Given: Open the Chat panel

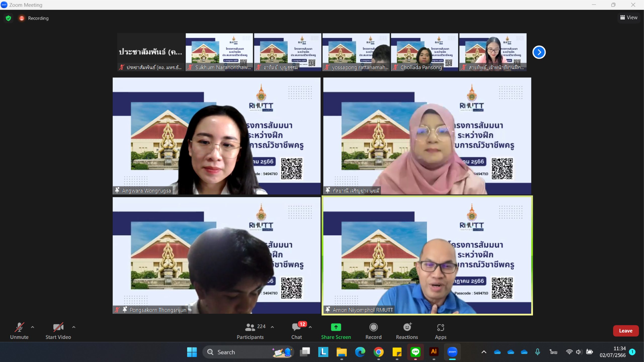Looking at the screenshot, I should pos(296,331).
